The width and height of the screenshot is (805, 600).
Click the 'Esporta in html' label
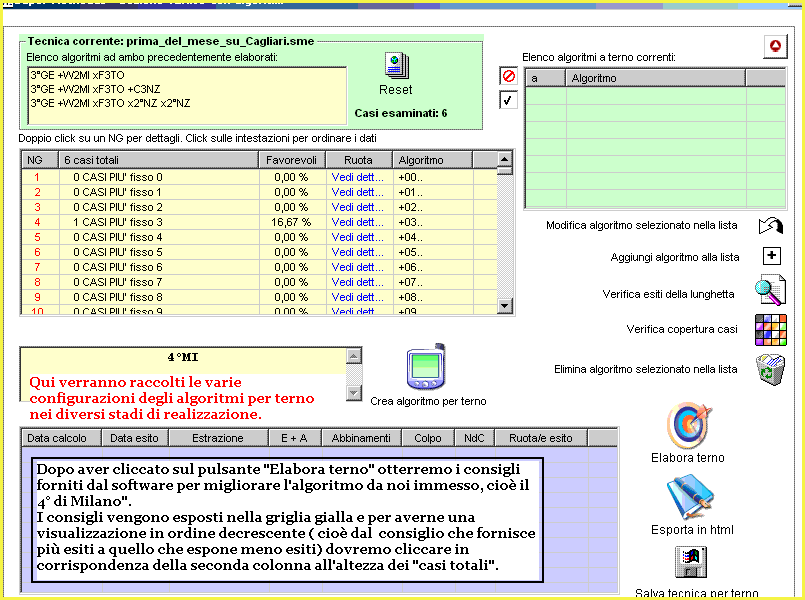(692, 530)
